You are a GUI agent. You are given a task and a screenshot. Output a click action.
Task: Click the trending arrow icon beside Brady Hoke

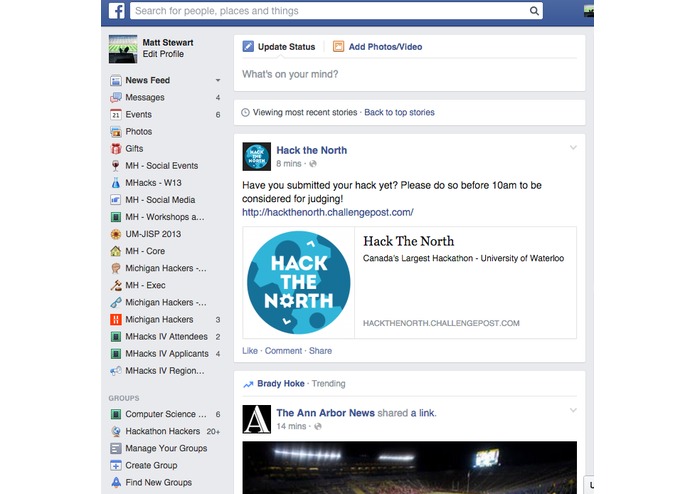(x=248, y=384)
